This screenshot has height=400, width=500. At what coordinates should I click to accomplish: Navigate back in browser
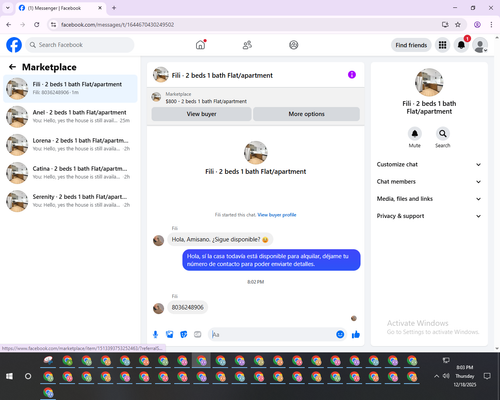tap(9, 25)
